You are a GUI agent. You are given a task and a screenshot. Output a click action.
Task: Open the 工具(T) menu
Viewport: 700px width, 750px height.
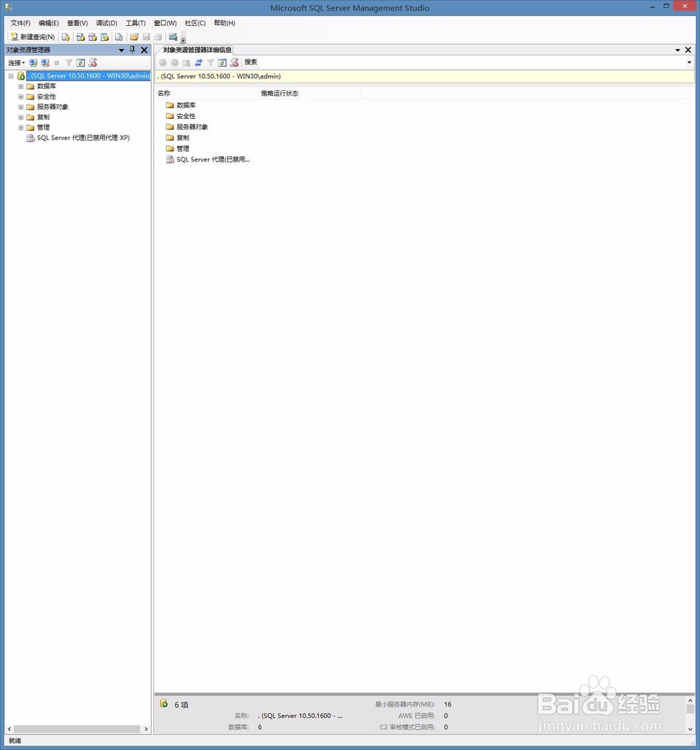(x=136, y=23)
